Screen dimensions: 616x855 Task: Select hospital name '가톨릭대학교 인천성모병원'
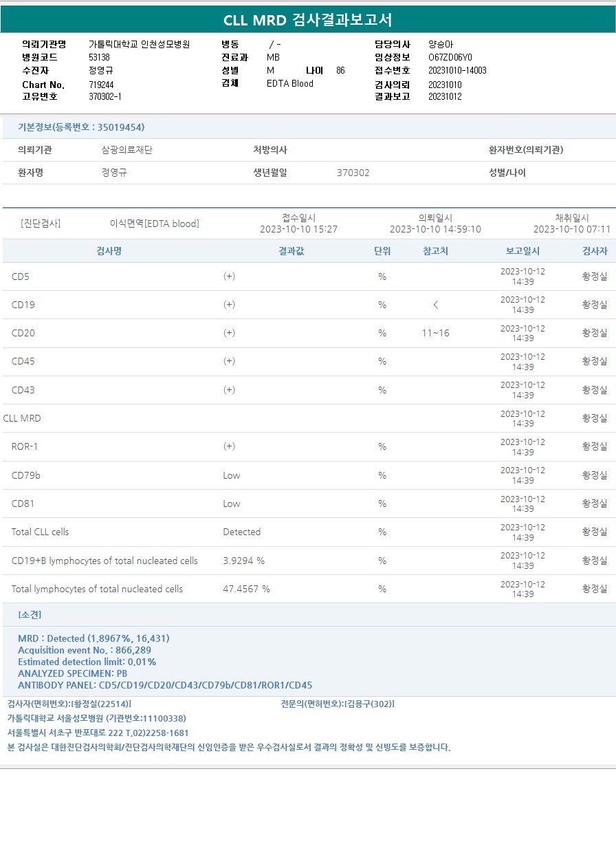click(140, 44)
